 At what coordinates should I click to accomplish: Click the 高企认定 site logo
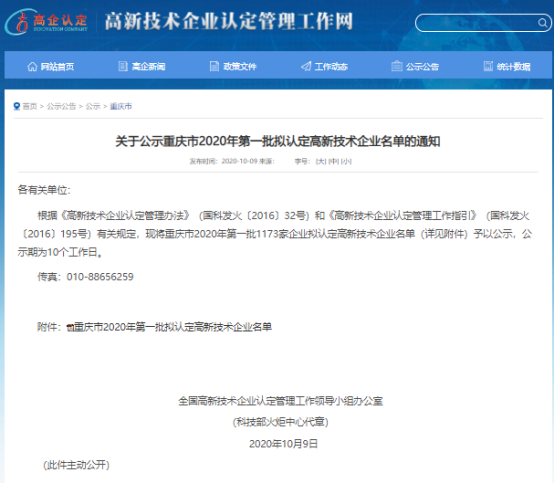pyautogui.click(x=46, y=22)
